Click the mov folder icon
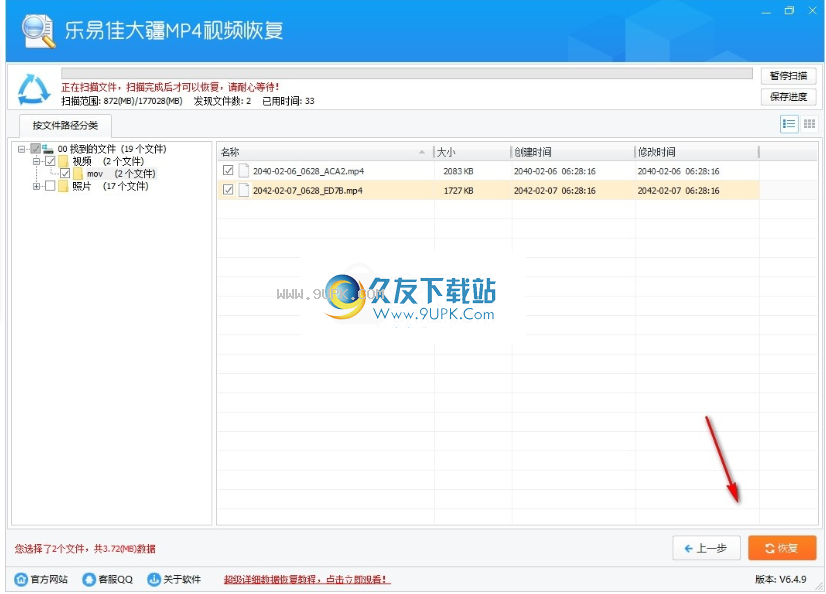The width and height of the screenshot is (826, 594). click(78, 174)
